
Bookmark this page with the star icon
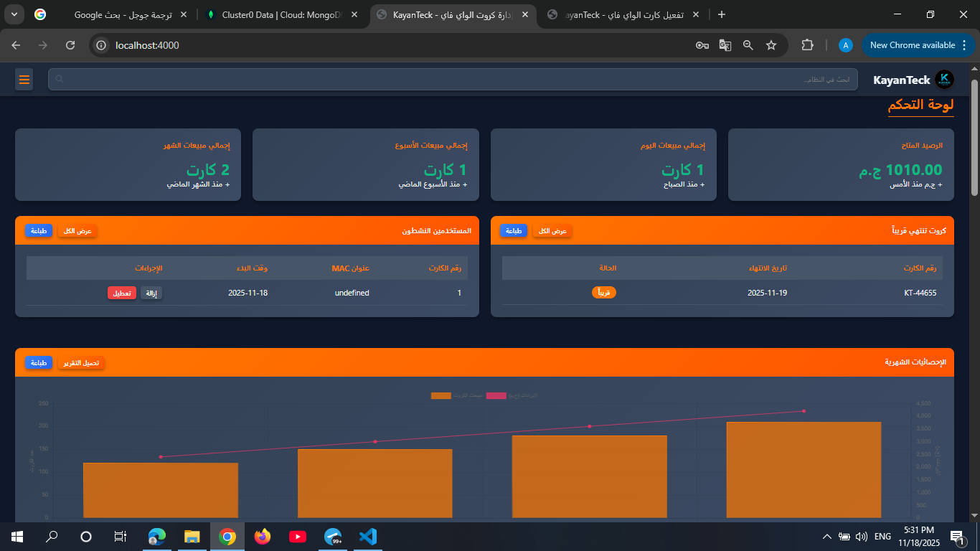click(771, 45)
